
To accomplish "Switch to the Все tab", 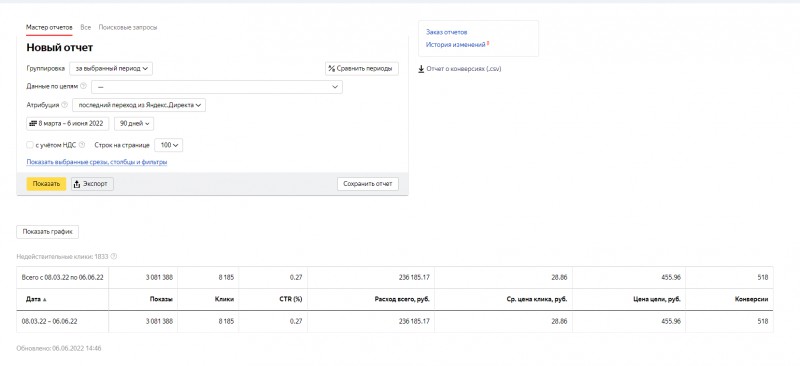I will coord(86,27).
